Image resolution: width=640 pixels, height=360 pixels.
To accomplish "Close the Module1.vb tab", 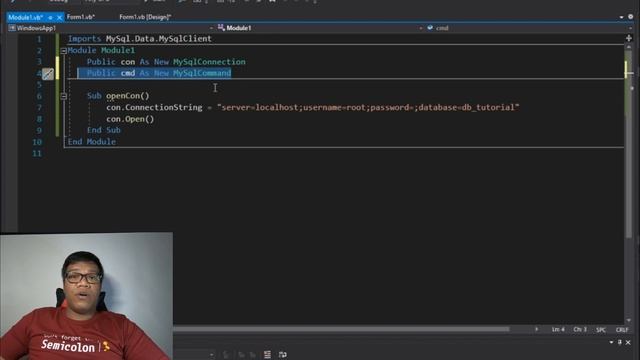I will pos(59,17).
